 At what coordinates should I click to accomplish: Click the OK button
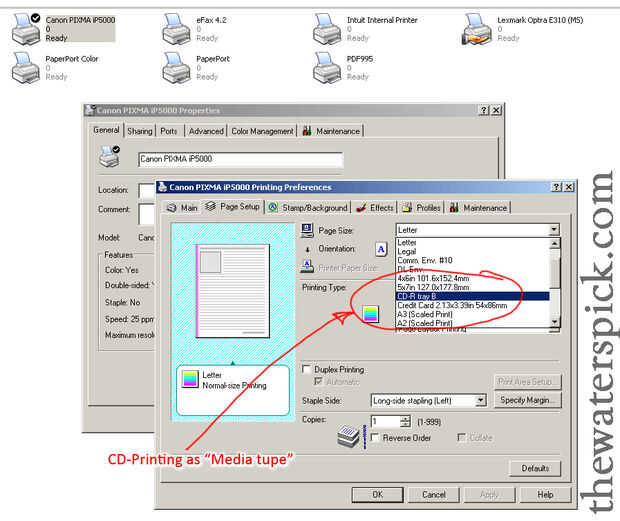[x=378, y=495]
